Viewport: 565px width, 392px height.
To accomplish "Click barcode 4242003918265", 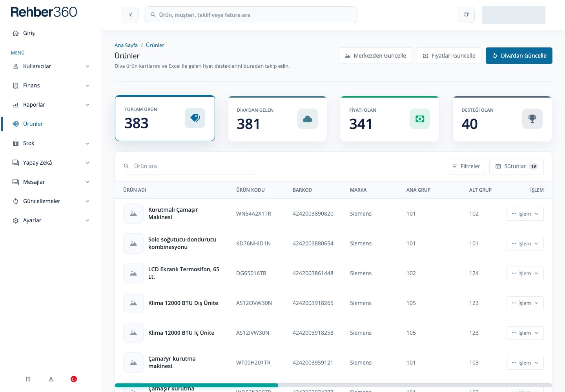I will coord(313,303).
